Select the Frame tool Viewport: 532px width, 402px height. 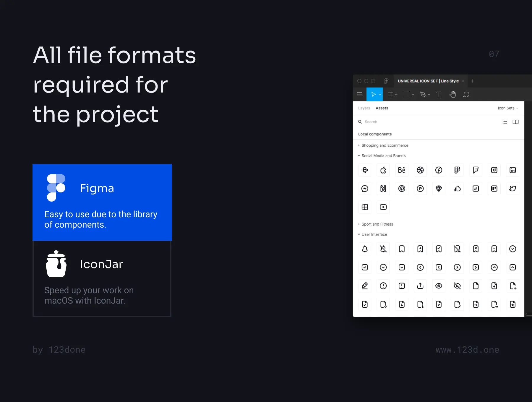tap(390, 95)
